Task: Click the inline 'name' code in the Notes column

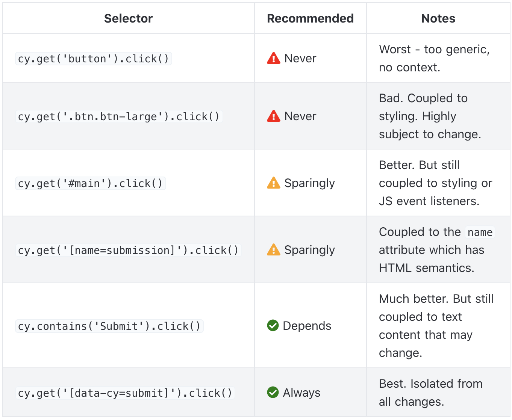Action: [480, 232]
